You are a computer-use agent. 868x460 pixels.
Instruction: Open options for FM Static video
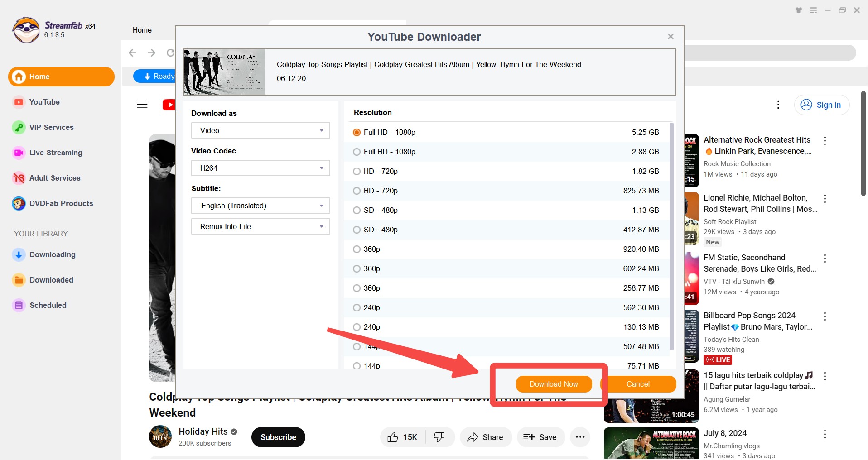click(825, 259)
